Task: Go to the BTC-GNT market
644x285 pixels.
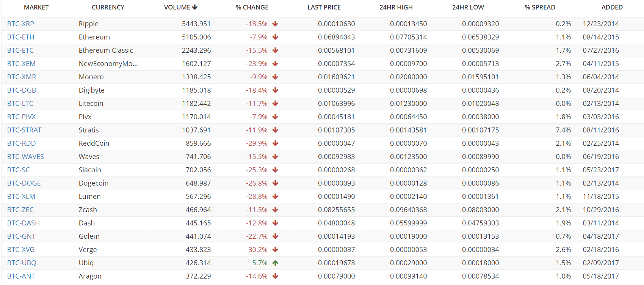Action: [x=21, y=236]
